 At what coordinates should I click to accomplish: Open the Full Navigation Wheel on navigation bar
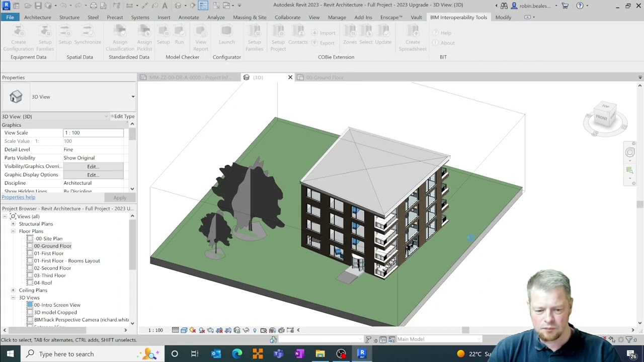tap(630, 153)
